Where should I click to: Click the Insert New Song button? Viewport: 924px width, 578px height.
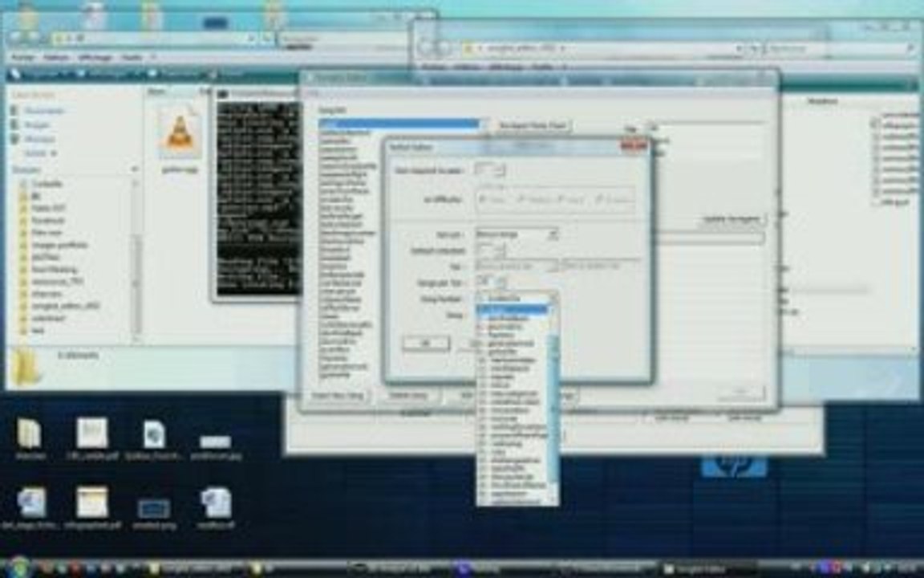click(337, 395)
